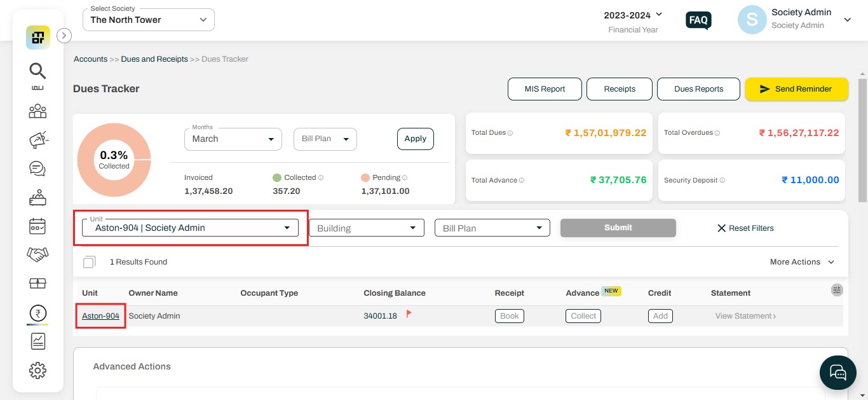Expand the Months dropdown showing March

[233, 139]
